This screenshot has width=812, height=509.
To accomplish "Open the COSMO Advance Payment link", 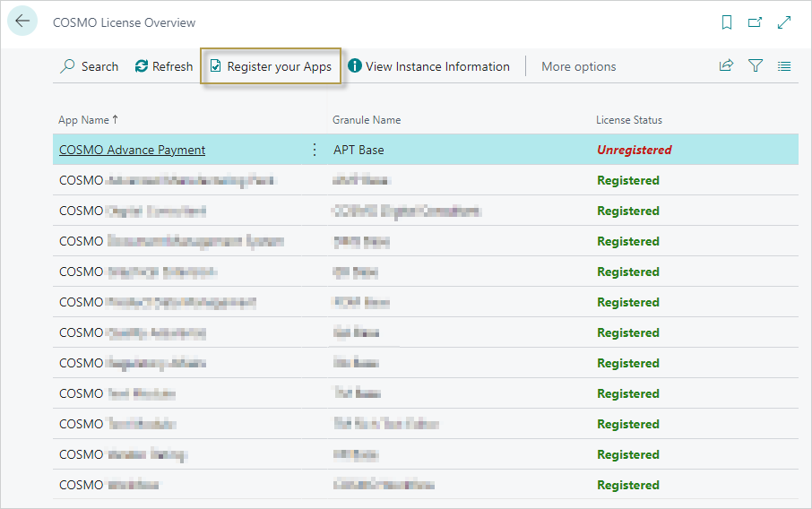I will pos(132,150).
